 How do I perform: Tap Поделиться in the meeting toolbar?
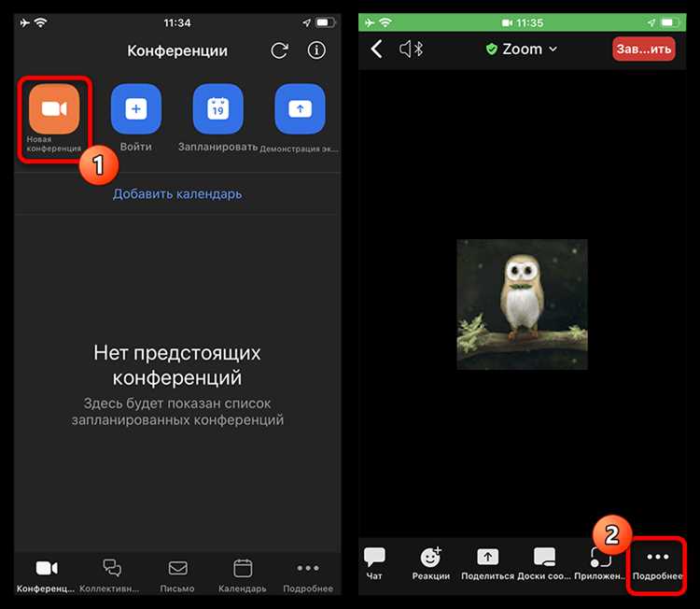pos(487,564)
